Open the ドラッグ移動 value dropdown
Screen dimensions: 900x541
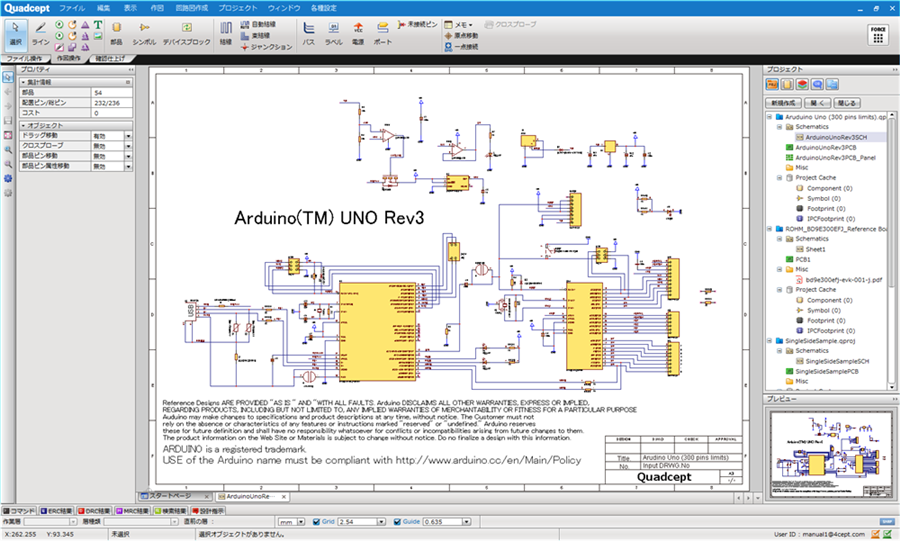[129, 135]
